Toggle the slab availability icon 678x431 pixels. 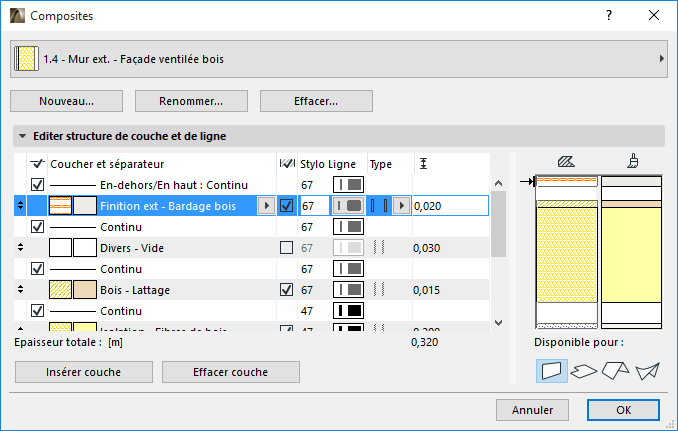click(x=584, y=371)
